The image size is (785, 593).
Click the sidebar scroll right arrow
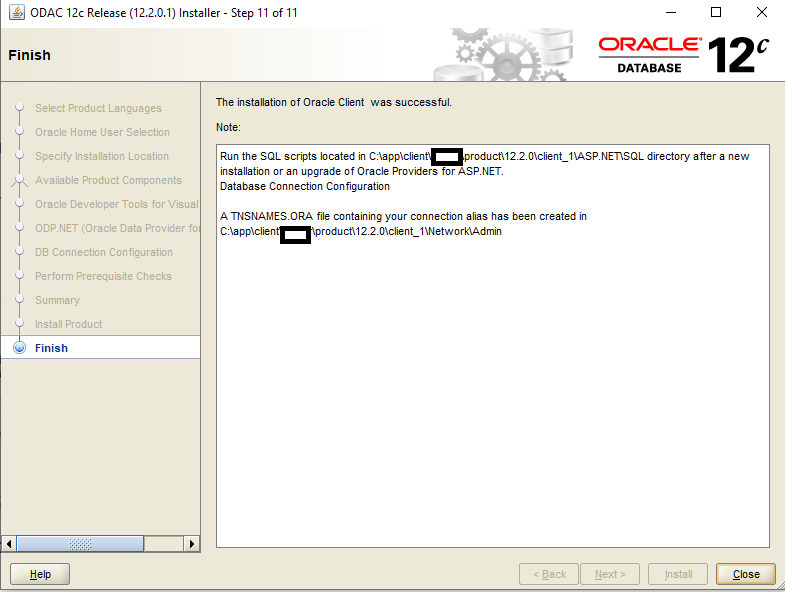pos(191,543)
